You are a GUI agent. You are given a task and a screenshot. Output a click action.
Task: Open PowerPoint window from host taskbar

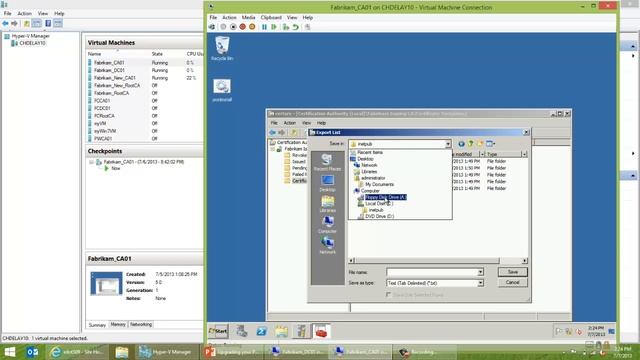[233, 352]
